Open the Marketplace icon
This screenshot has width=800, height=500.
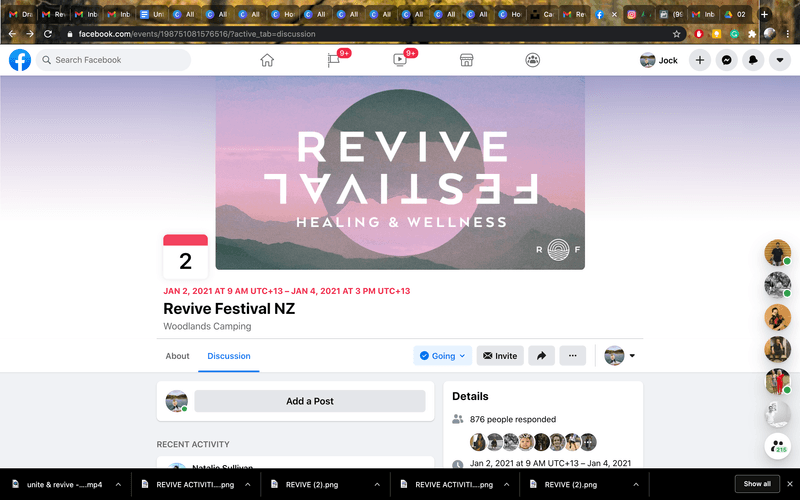click(466, 60)
